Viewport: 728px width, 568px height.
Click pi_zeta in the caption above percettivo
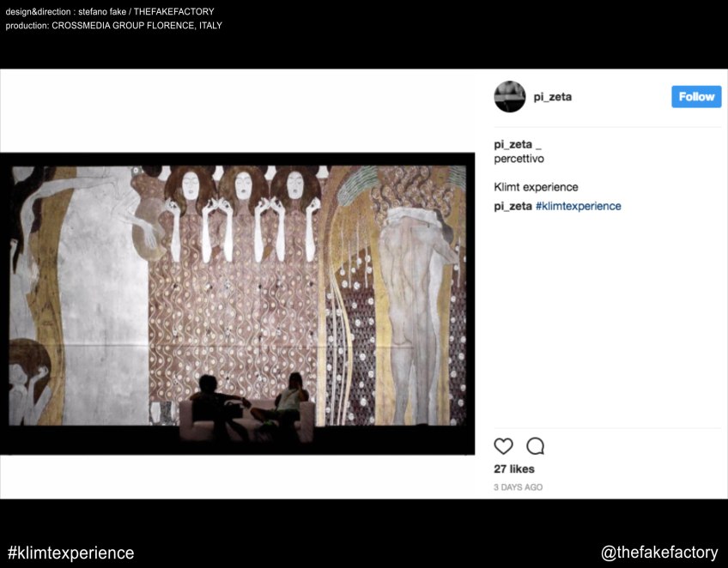coord(513,144)
